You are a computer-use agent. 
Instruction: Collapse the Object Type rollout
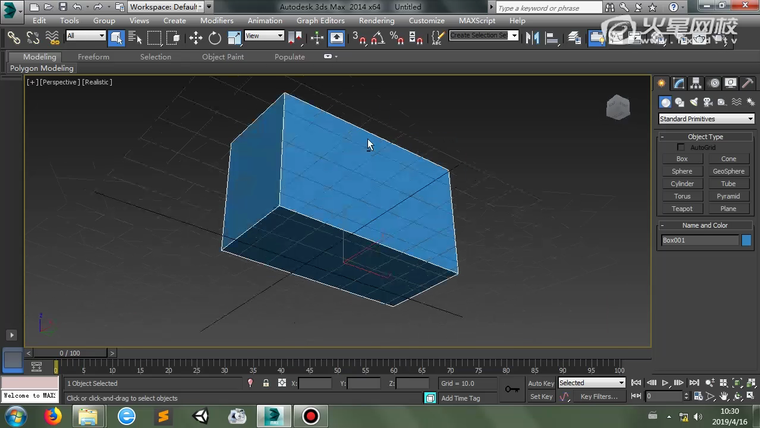point(705,136)
